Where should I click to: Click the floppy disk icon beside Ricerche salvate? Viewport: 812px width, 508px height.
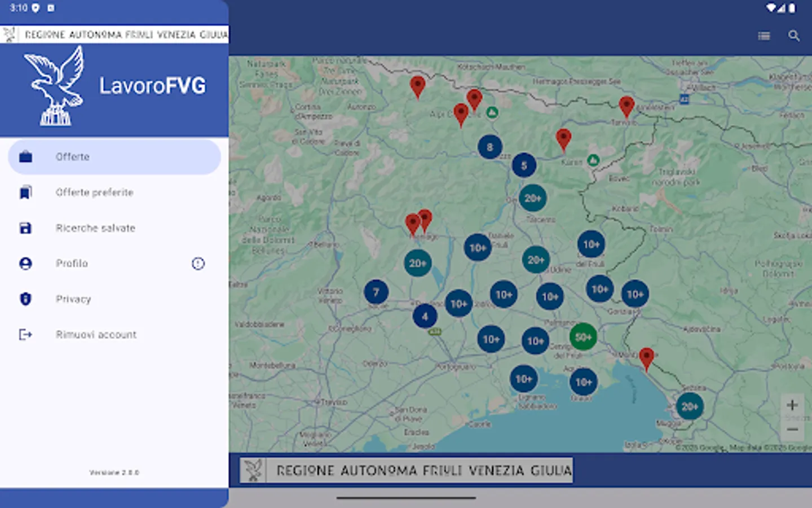click(x=25, y=228)
